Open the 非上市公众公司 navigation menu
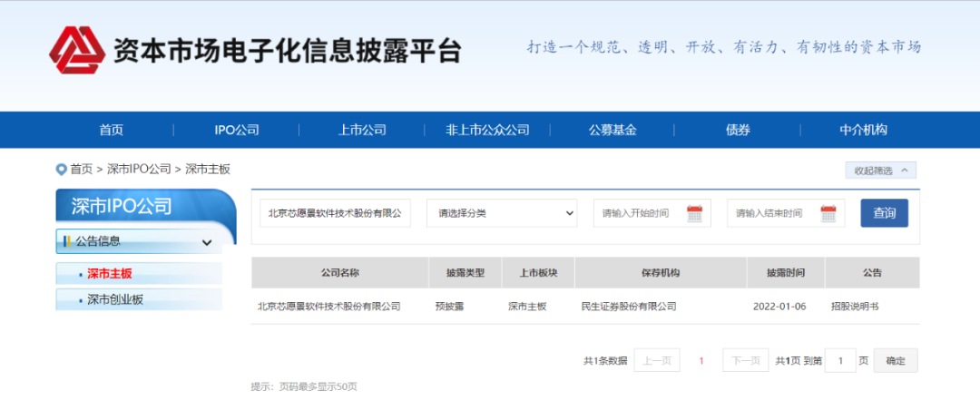 487,130
